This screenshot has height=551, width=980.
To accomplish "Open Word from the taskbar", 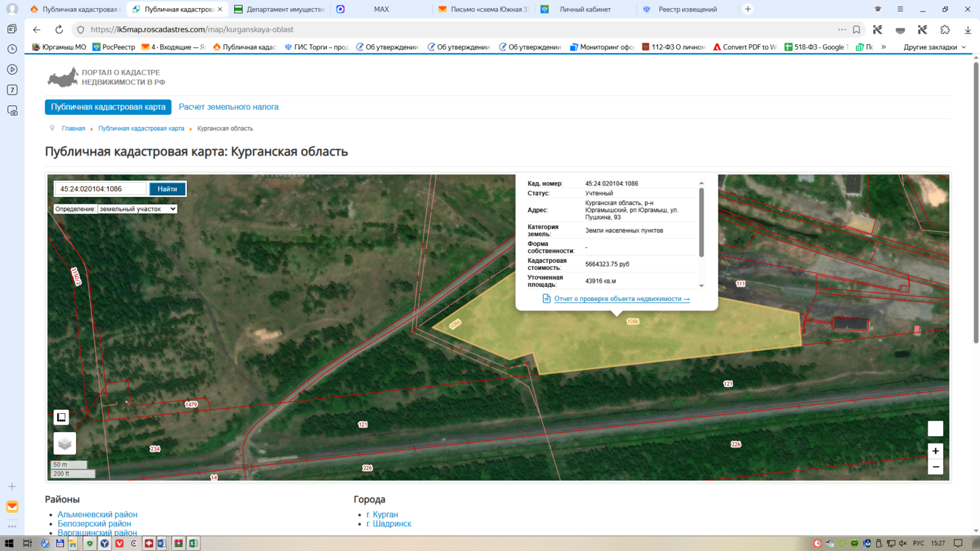I will (x=162, y=543).
